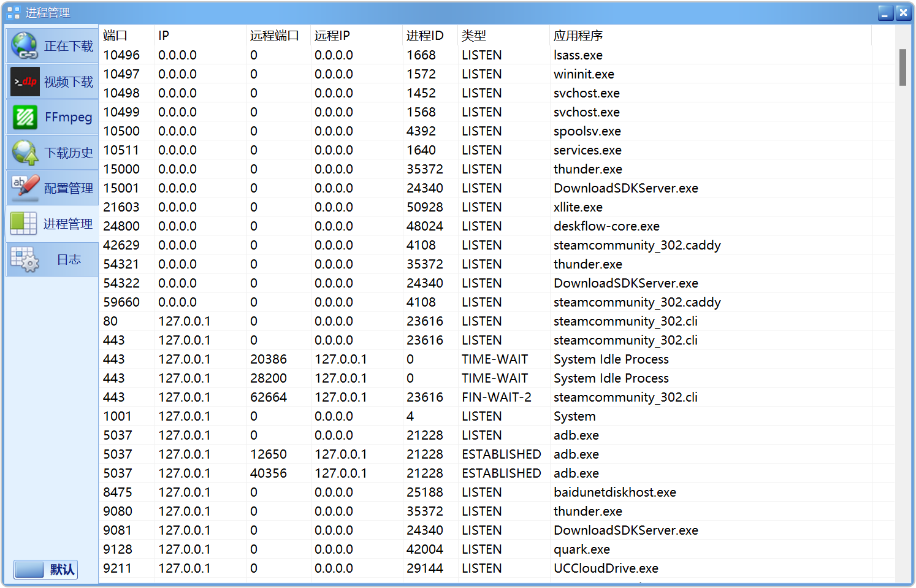Click the vertical scrollbar thumb
Image resolution: width=916 pixels, height=588 pixels.
[x=903, y=67]
